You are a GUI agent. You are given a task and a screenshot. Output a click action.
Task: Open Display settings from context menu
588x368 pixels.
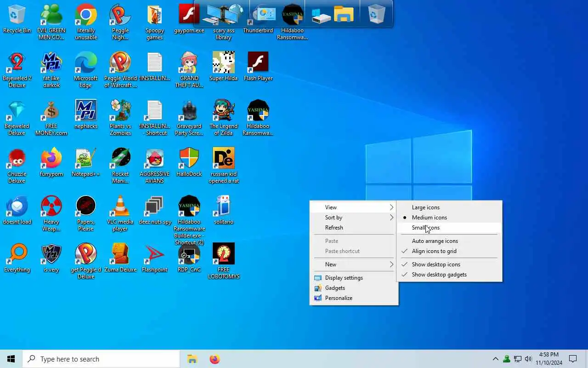pos(354,278)
